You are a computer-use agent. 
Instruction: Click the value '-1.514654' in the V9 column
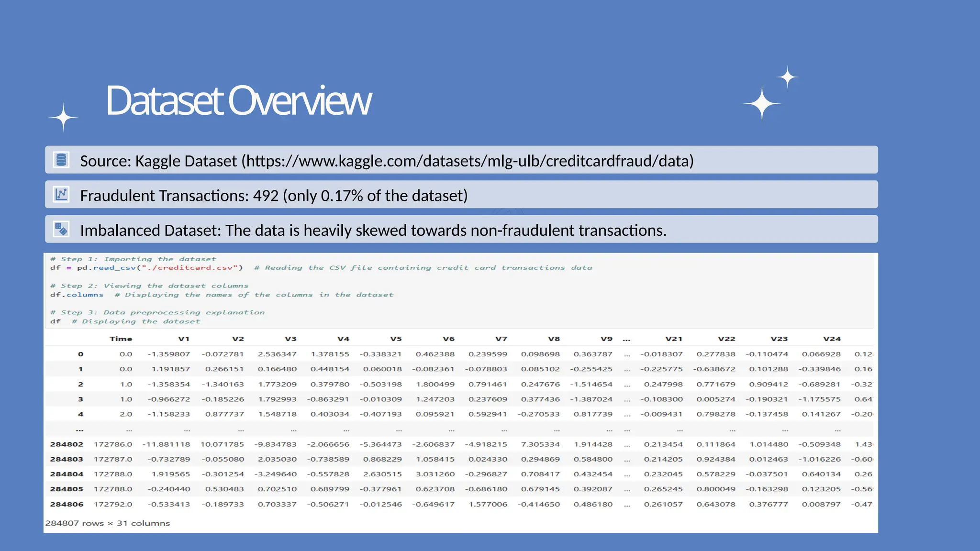[x=591, y=384]
